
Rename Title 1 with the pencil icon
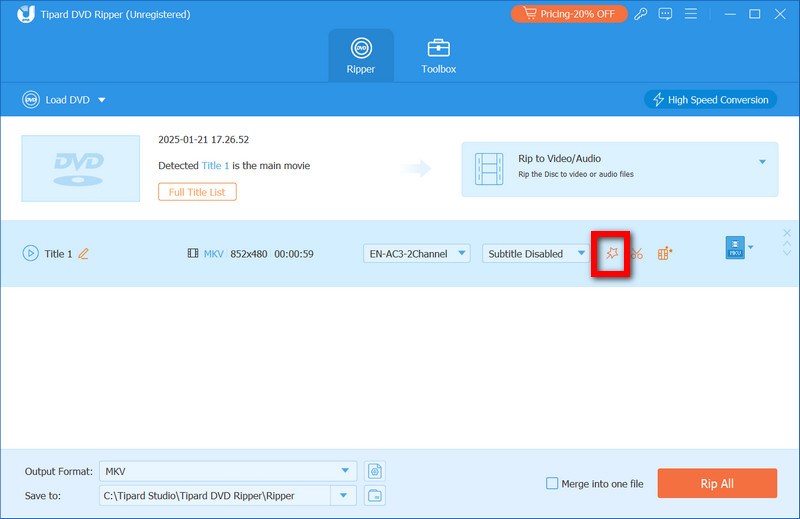pos(84,254)
